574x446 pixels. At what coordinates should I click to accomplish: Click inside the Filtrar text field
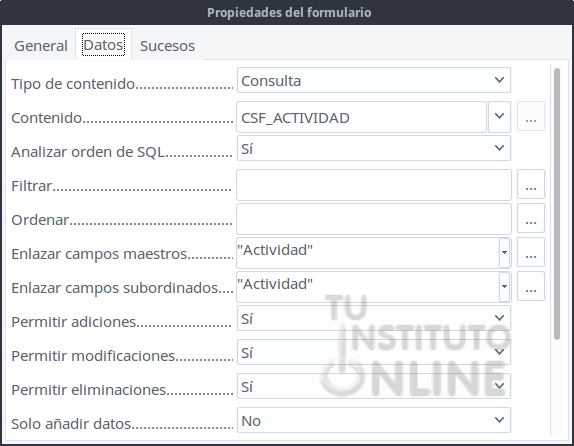(374, 185)
